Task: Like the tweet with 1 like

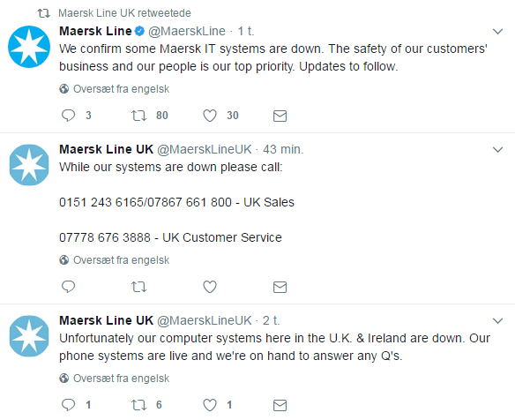Action: pyautogui.click(x=210, y=405)
